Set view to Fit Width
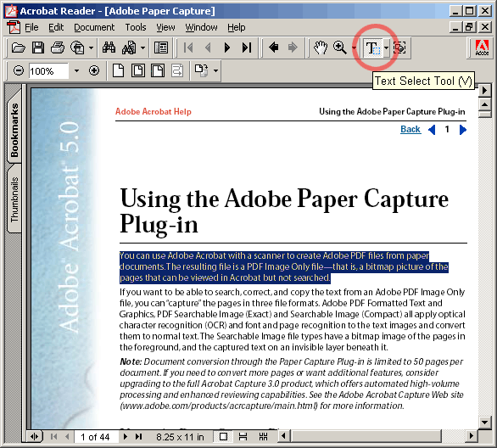 tap(158, 70)
